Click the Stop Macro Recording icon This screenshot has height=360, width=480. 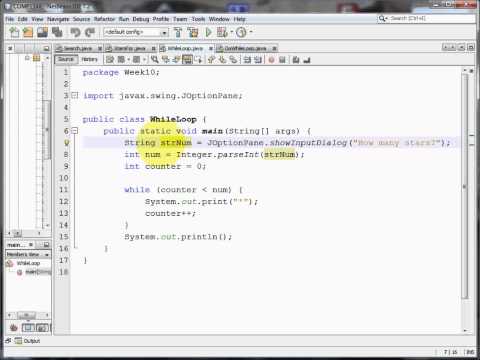tap(282, 60)
